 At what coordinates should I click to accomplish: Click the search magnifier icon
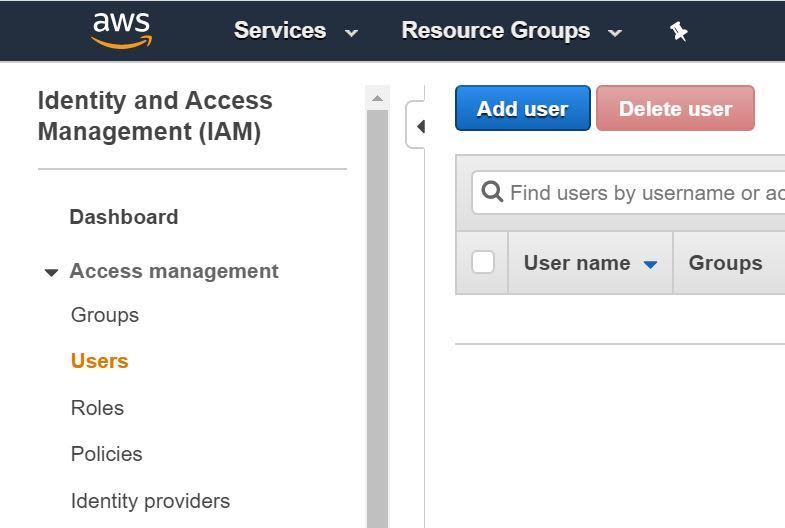(491, 192)
